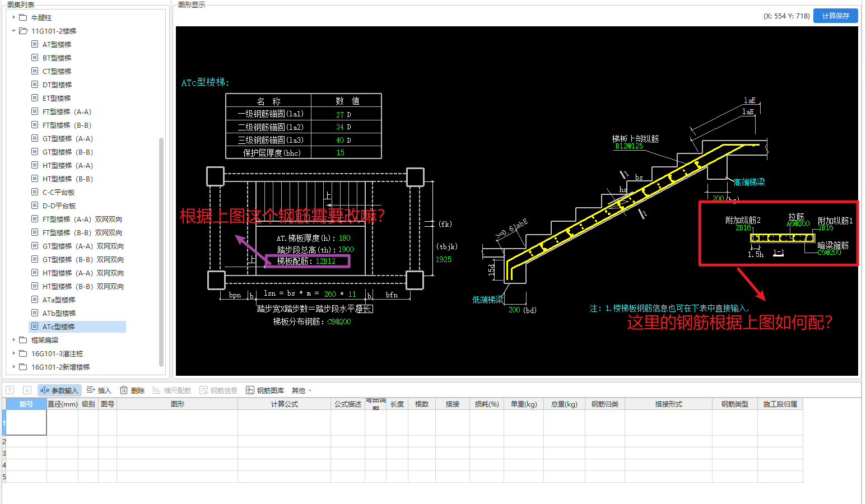
Task: Edit the 踏步段总高 1900 value
Action: [346, 249]
